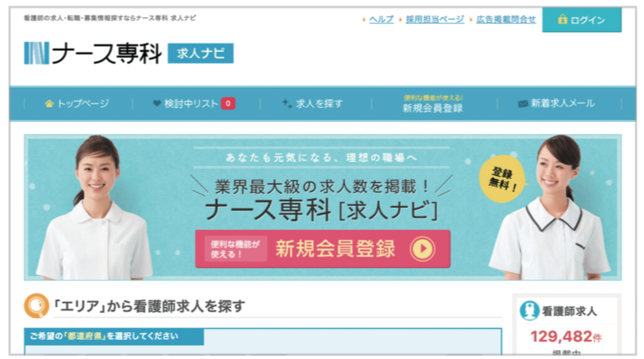Click the sparkle icon beside 求人を探す

[x=287, y=104]
